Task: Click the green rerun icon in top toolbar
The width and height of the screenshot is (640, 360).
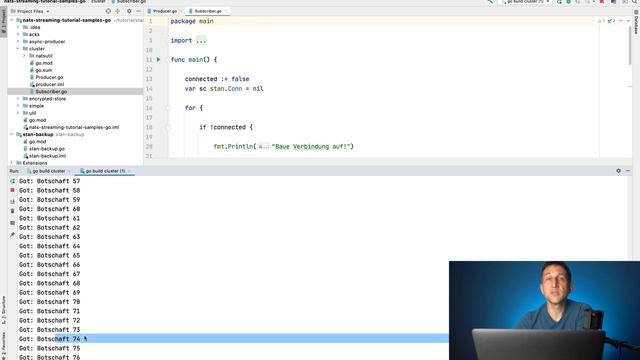Action: coord(560,2)
